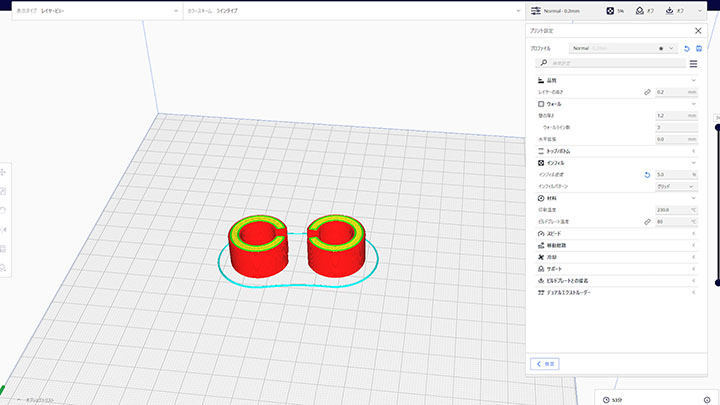
Task: Collapse the top bar print settings chevron
Action: [700, 11]
